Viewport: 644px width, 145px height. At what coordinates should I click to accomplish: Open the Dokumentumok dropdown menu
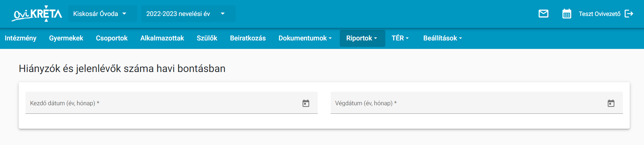click(305, 38)
